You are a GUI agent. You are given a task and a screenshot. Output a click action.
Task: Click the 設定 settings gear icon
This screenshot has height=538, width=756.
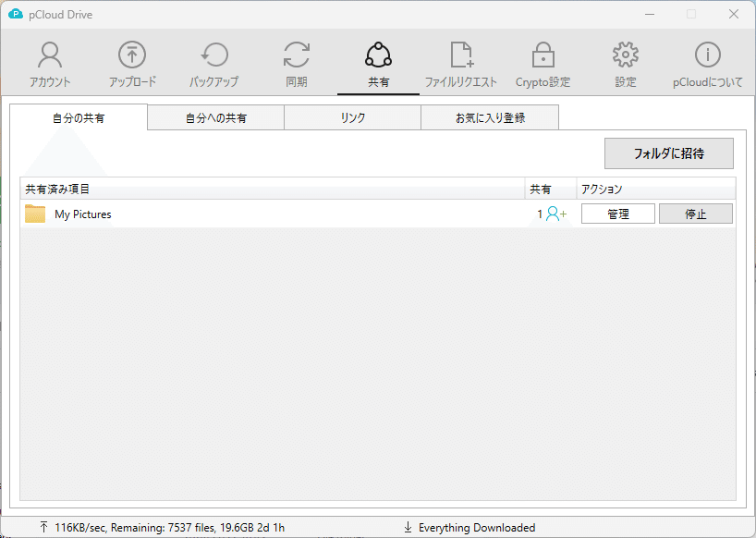(625, 55)
